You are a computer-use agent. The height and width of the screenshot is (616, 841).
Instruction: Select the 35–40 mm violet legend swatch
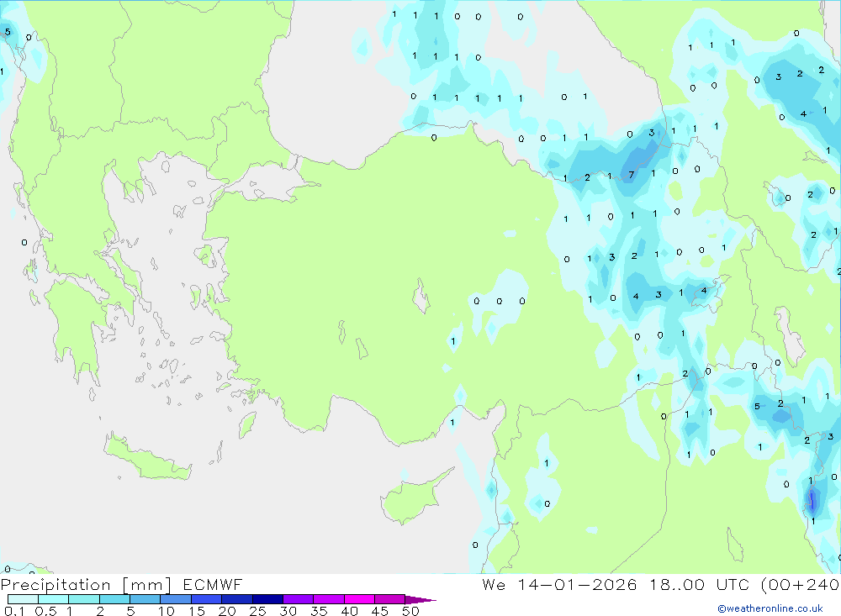329,599
